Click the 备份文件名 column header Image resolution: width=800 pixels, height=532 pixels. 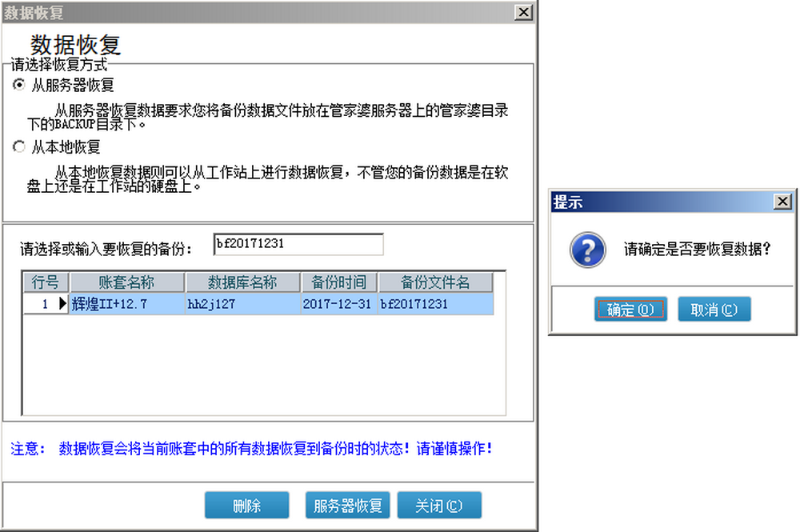click(x=436, y=282)
